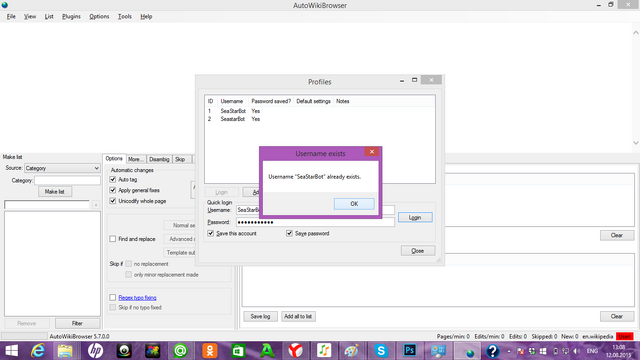Click the red User status indicator
640x360 pixels.
pos(624,336)
